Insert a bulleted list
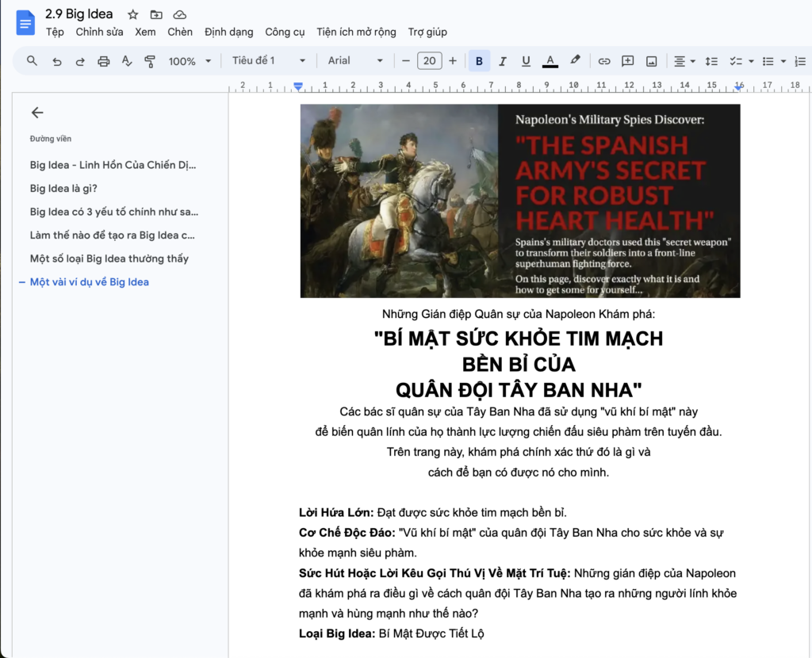The image size is (812, 658). [x=768, y=61]
